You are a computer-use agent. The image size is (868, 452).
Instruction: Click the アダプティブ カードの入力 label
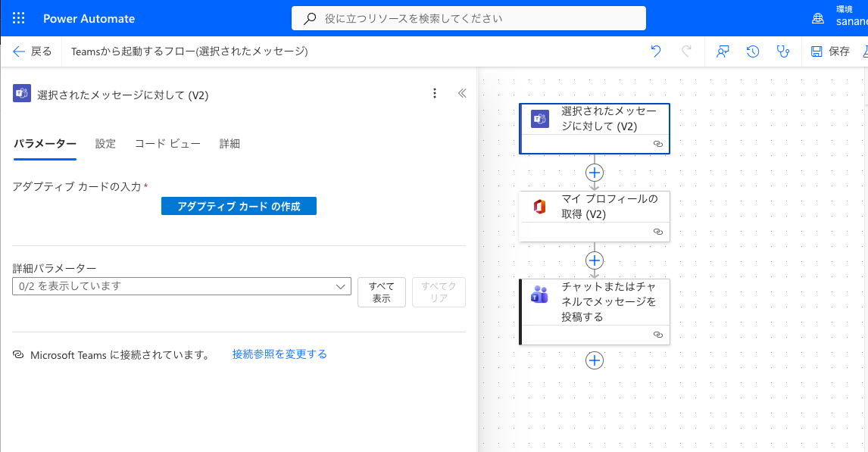pyautogui.click(x=77, y=186)
